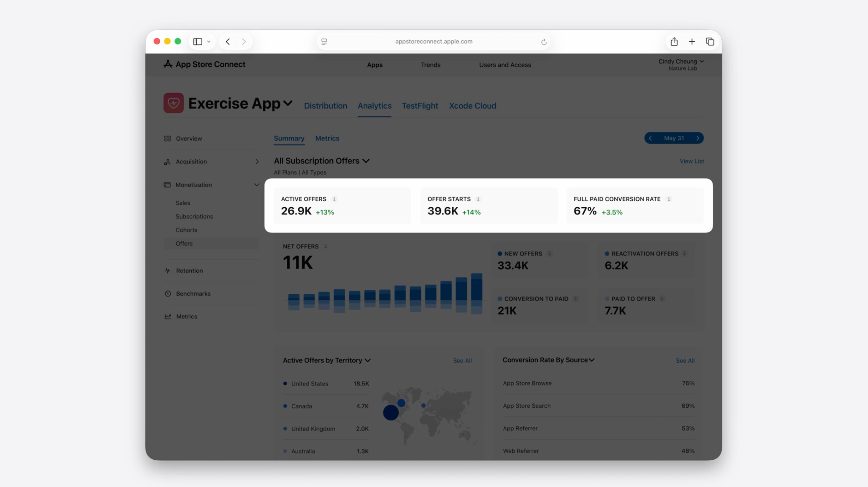Reload the page with refresh icon
Viewport: 868px width, 487px height.
coord(544,42)
